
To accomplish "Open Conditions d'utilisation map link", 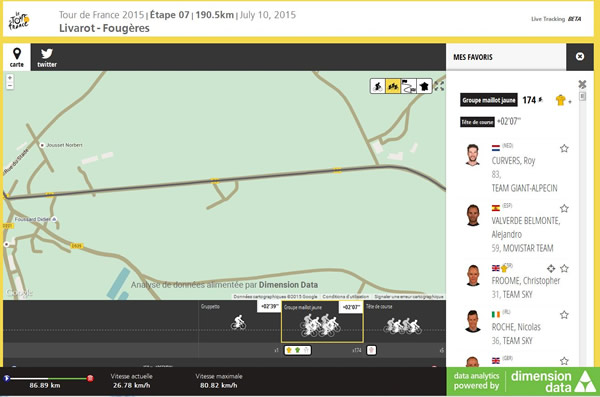I will (346, 296).
